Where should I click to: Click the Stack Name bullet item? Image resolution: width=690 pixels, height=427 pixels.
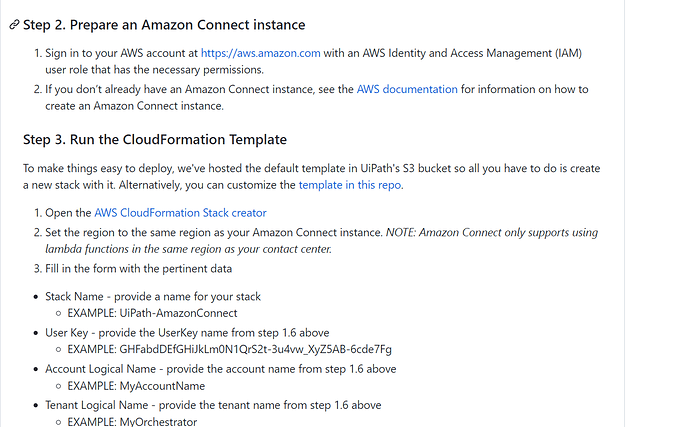click(x=152, y=297)
